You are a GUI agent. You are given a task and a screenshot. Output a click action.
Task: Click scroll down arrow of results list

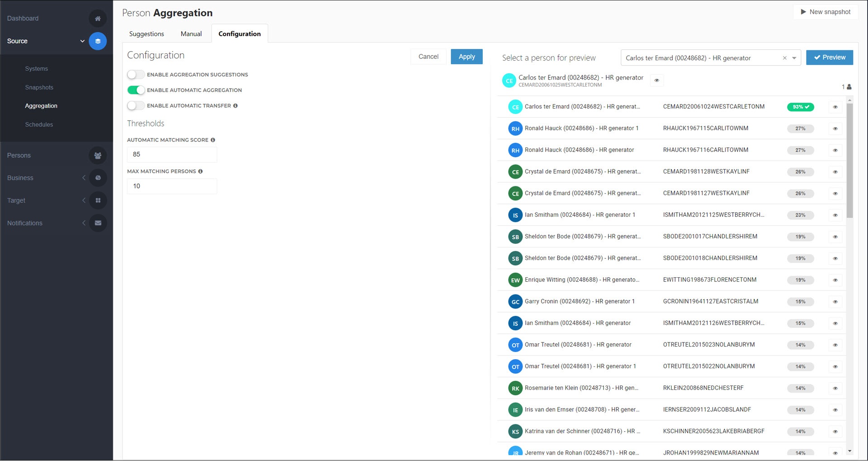point(849,451)
